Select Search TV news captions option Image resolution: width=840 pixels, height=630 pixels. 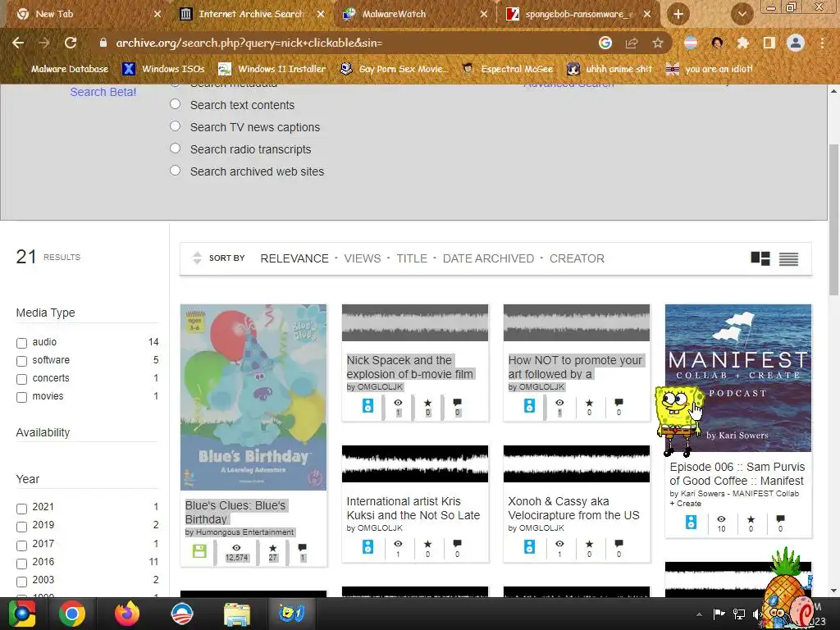click(x=176, y=126)
